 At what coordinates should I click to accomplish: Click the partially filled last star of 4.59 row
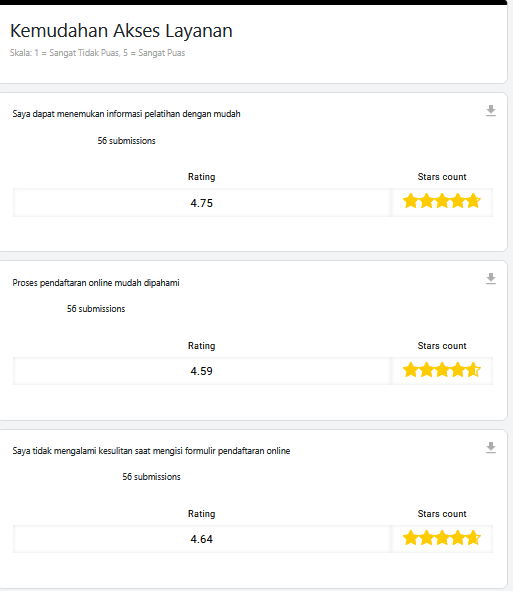[x=474, y=370]
